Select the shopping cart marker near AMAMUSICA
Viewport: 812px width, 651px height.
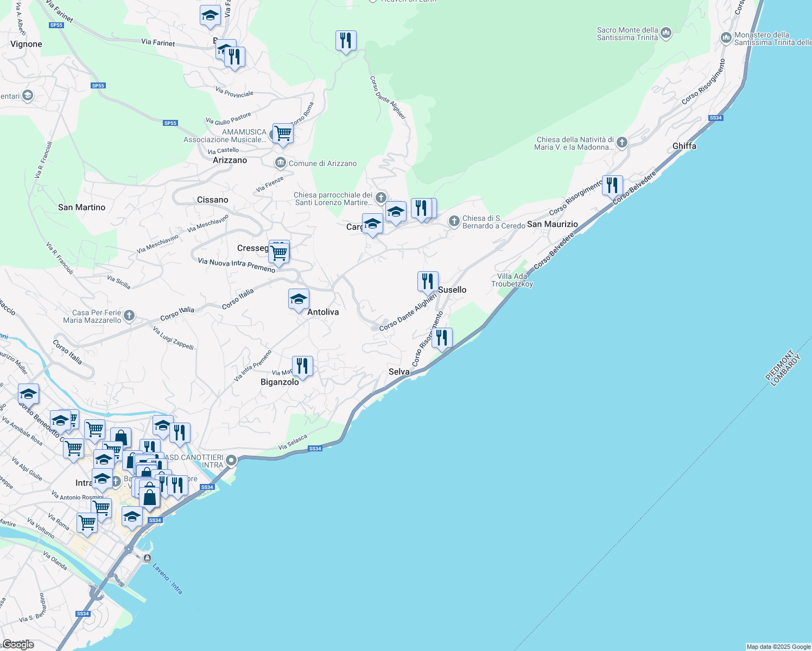[x=283, y=133]
